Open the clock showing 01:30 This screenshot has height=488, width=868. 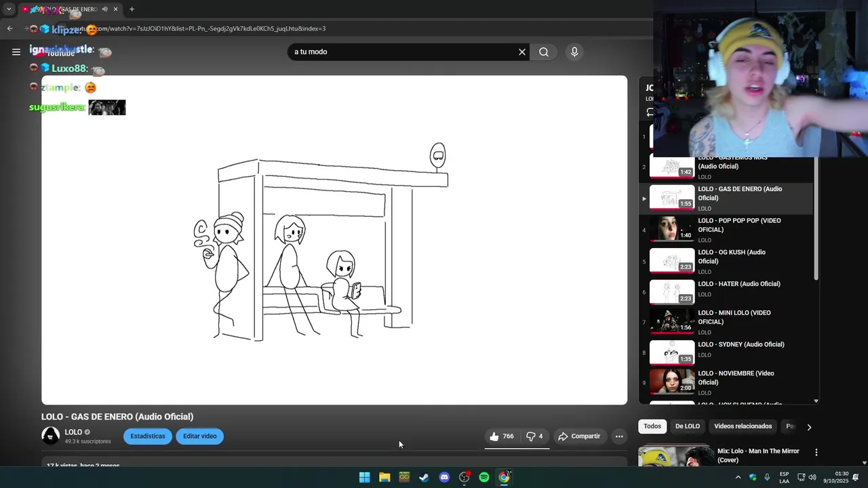coord(835,477)
